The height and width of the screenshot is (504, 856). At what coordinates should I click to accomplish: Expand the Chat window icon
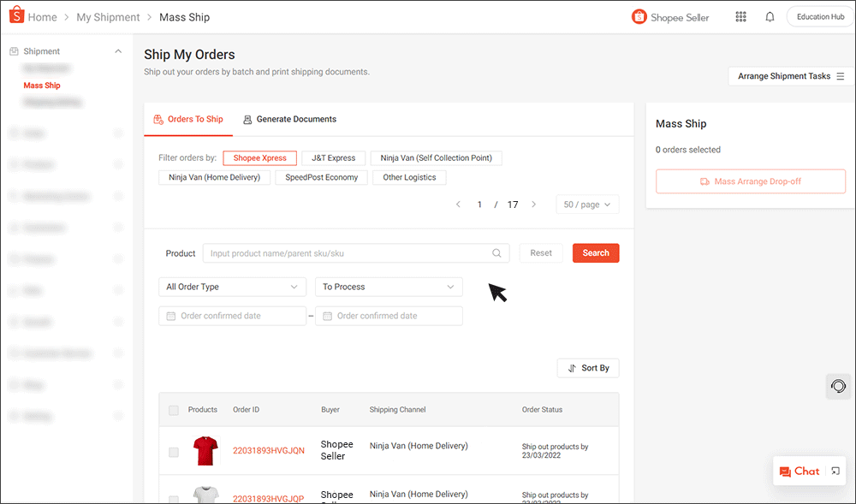[x=835, y=471]
